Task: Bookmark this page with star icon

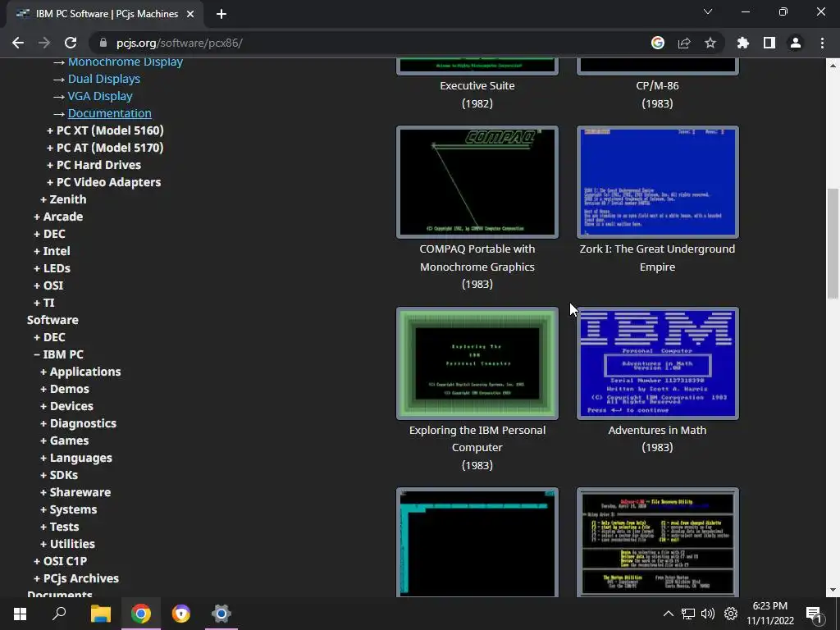Action: tap(710, 43)
